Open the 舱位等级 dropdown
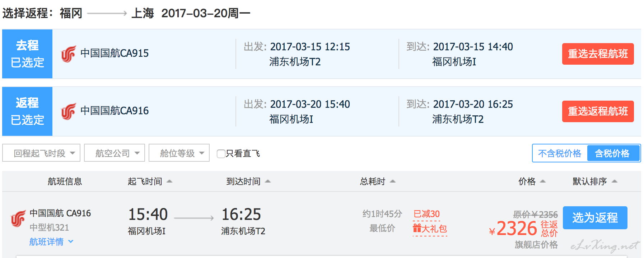The image size is (644, 258). coord(179,153)
